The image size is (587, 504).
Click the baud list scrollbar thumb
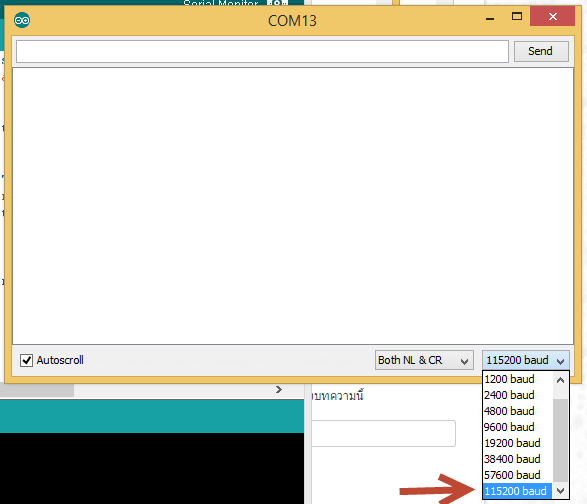coord(560,440)
